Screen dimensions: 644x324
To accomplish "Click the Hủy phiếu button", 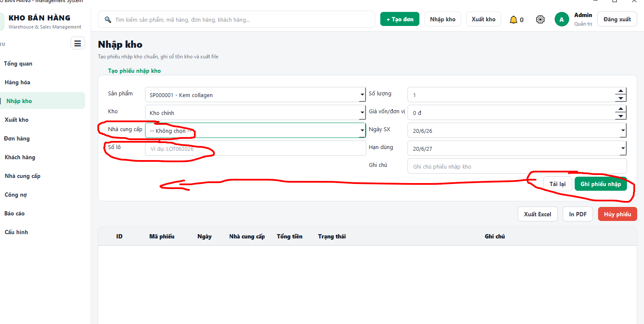I will pos(617,214).
